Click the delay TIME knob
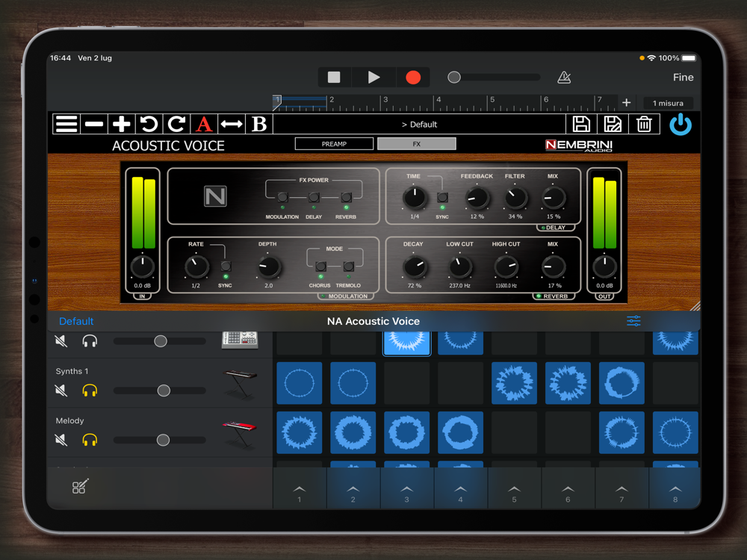 click(415, 198)
